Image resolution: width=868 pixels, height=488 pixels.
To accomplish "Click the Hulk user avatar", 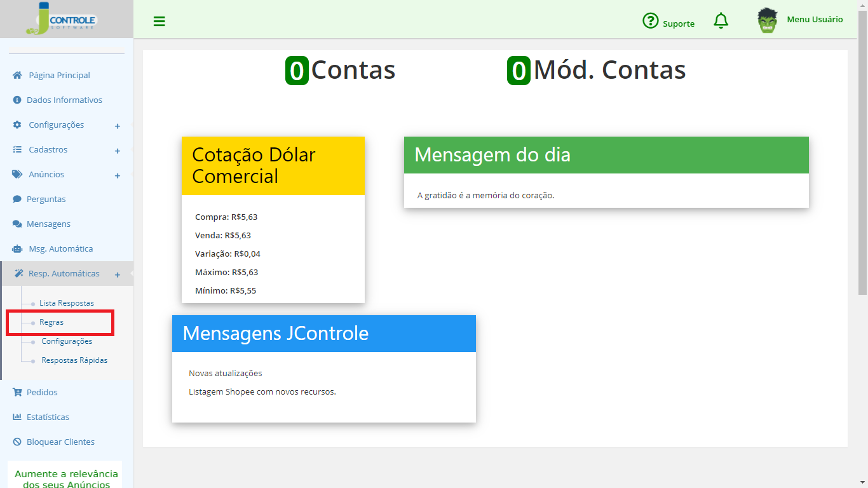I will [768, 20].
